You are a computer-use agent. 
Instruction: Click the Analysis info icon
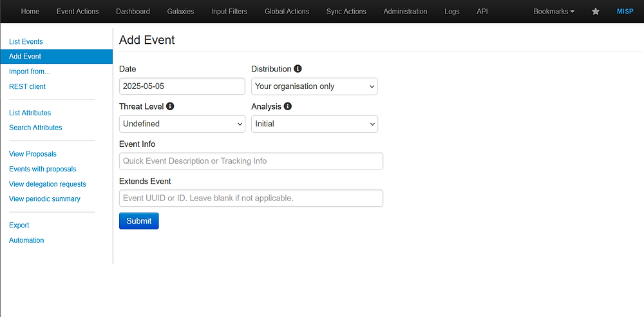pos(287,106)
